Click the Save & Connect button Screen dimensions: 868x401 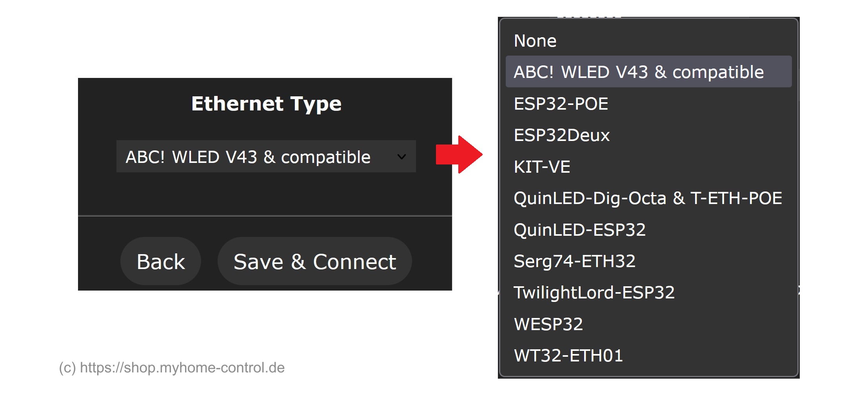pyautogui.click(x=315, y=261)
